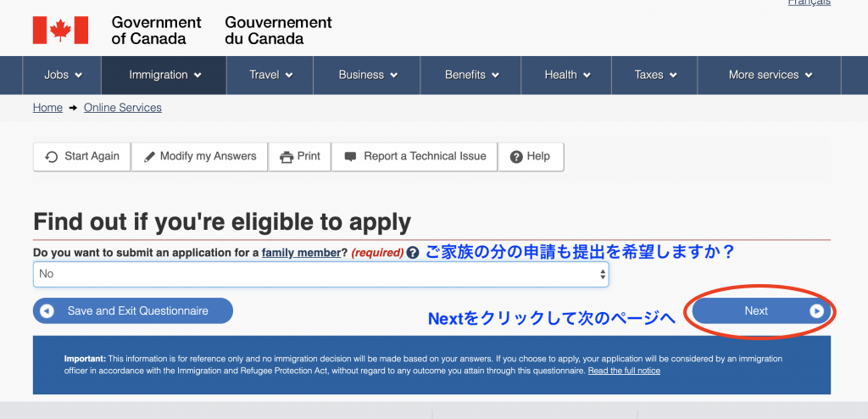This screenshot has height=419, width=868.
Task: Click the pencil icon on Modify my Answers
Action: 149,157
